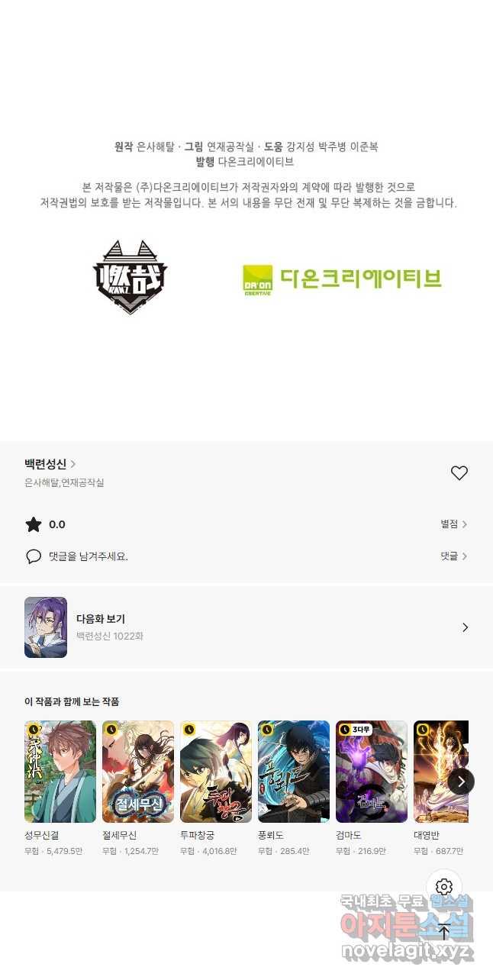The image size is (493, 980).
Task: Tap the heart icon to favorite 백련성신
Action: coord(459,473)
